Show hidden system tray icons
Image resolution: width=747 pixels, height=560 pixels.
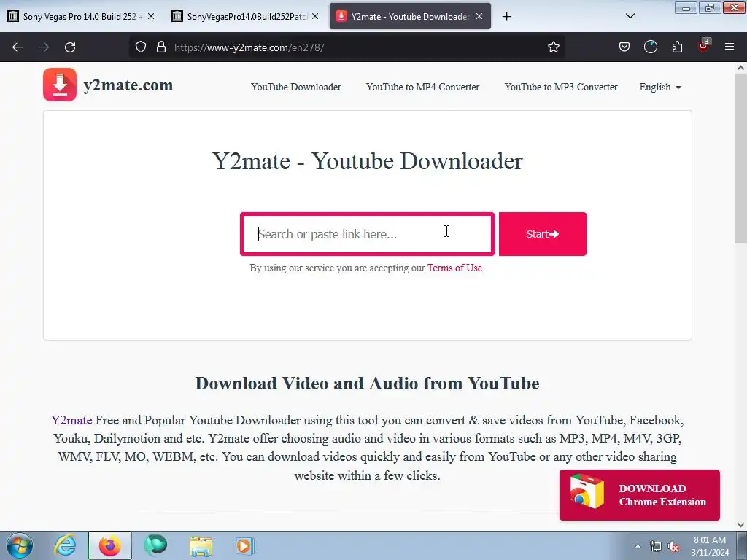coord(638,546)
